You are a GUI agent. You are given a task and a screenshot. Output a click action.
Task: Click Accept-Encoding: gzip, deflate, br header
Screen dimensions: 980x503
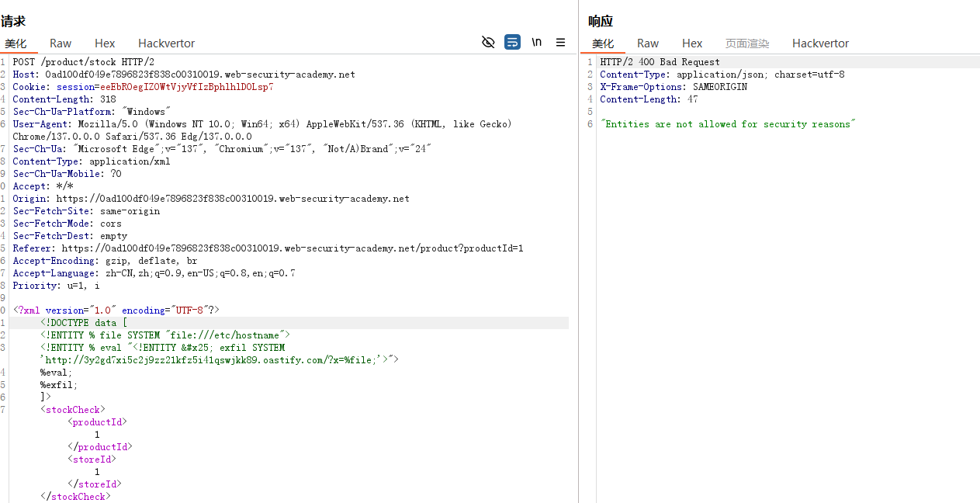point(105,261)
